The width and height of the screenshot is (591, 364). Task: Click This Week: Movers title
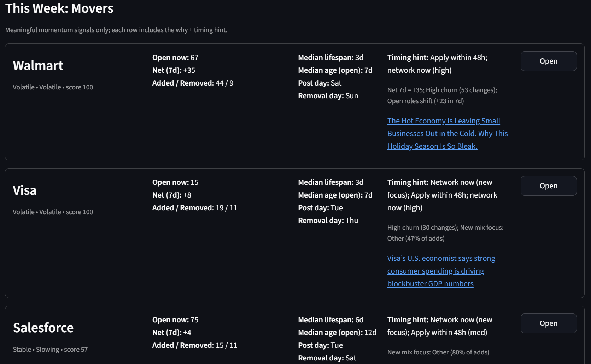click(x=59, y=8)
